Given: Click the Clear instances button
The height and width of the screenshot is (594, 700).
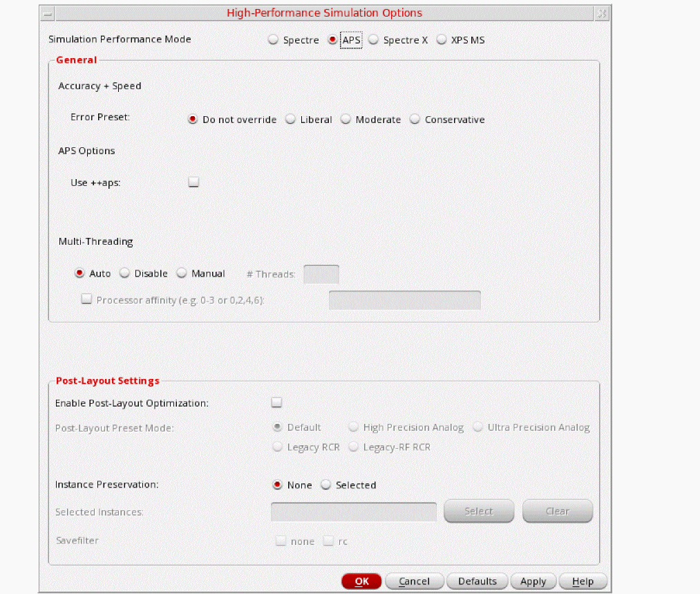Looking at the screenshot, I should coord(558,511).
